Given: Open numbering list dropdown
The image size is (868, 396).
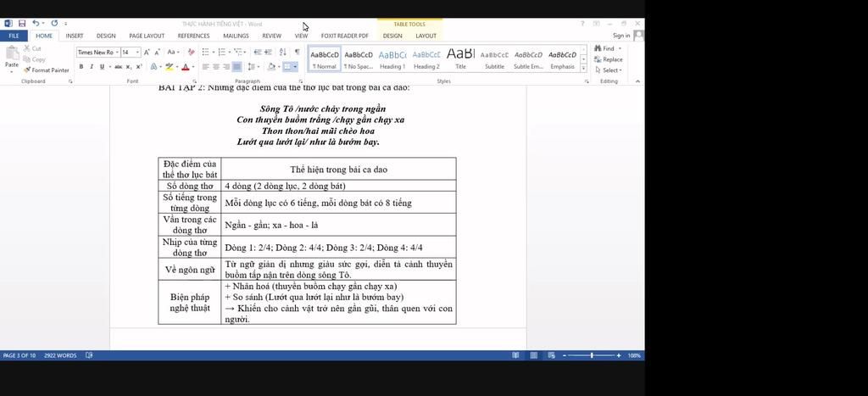Looking at the screenshot, I should tap(229, 52).
